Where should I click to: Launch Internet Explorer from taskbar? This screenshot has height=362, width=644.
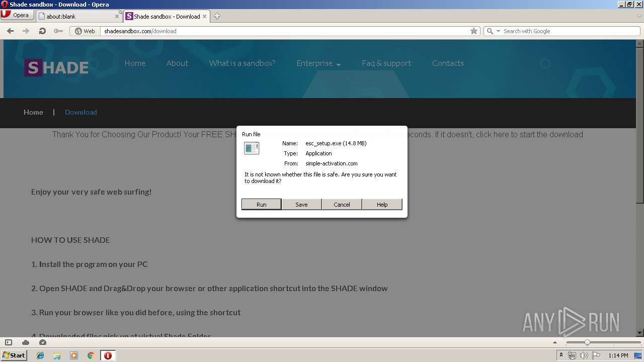tap(40, 355)
